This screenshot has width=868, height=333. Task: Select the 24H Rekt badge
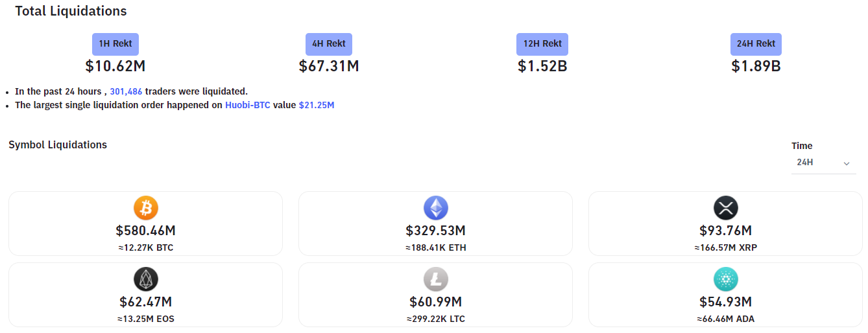click(756, 44)
